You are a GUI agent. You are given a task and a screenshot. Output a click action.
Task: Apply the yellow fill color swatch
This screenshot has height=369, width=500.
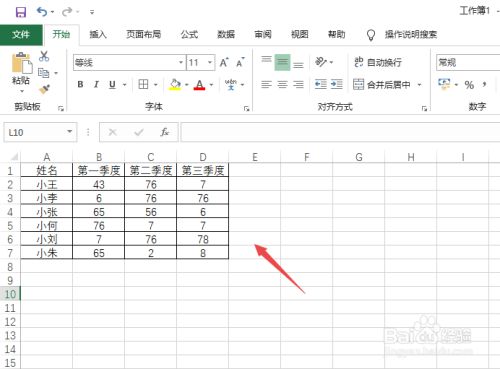[x=175, y=85]
